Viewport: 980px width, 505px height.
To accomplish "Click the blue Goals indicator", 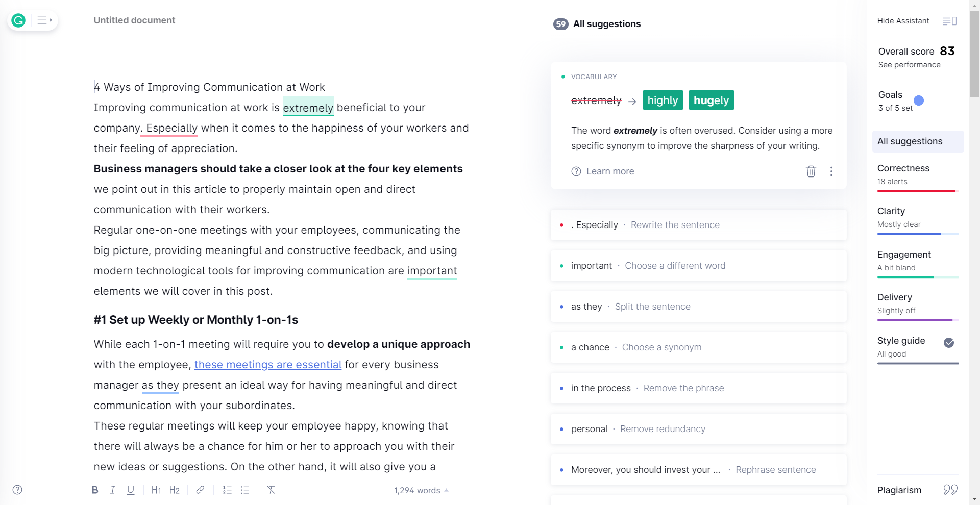I will coord(918,100).
